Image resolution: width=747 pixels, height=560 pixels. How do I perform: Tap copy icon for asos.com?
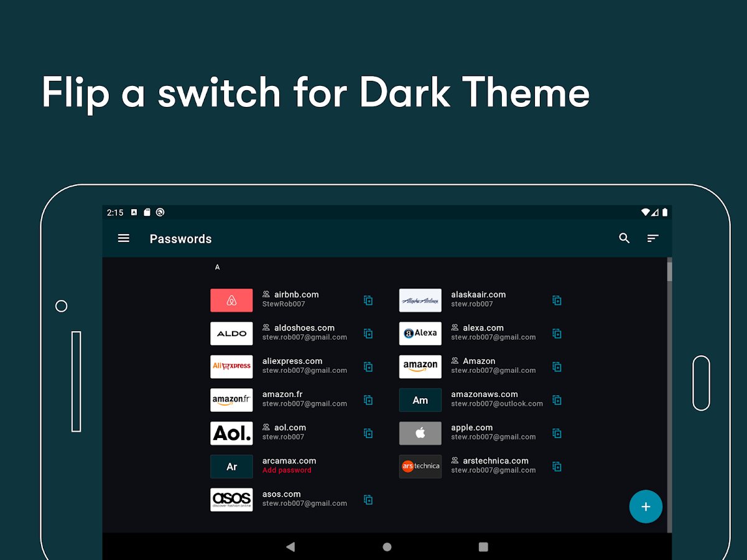[x=368, y=500]
